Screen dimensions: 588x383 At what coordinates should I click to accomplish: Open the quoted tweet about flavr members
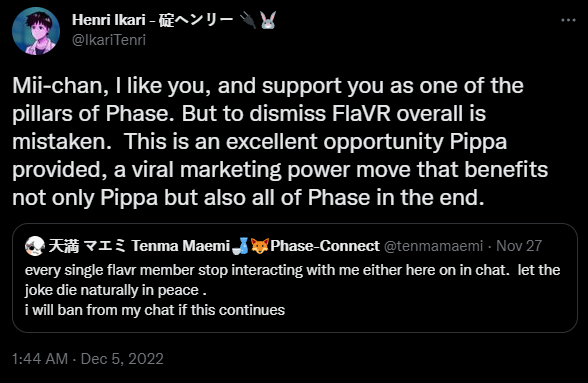[295, 278]
